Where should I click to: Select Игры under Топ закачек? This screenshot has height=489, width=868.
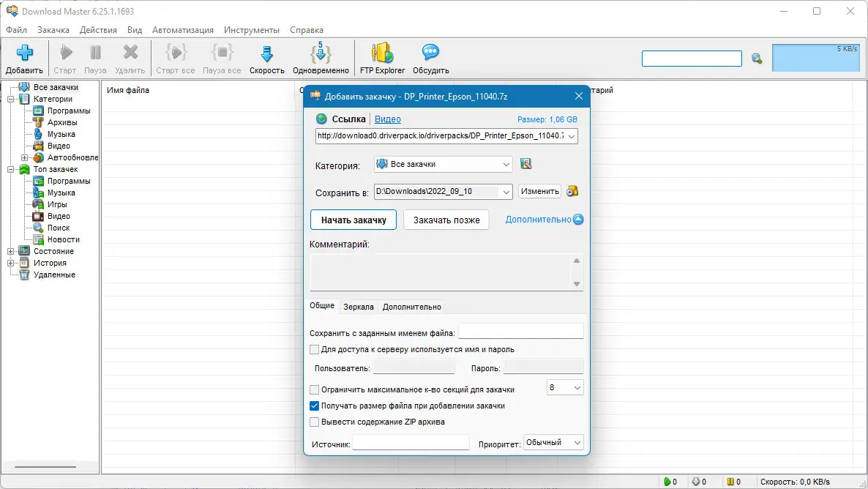[x=57, y=204]
